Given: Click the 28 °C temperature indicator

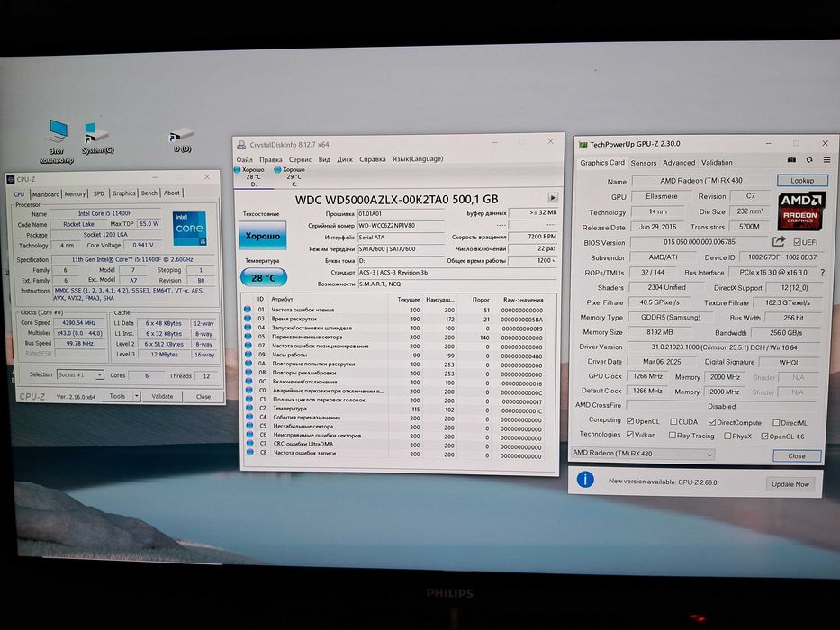Looking at the screenshot, I should pyautogui.click(x=264, y=278).
